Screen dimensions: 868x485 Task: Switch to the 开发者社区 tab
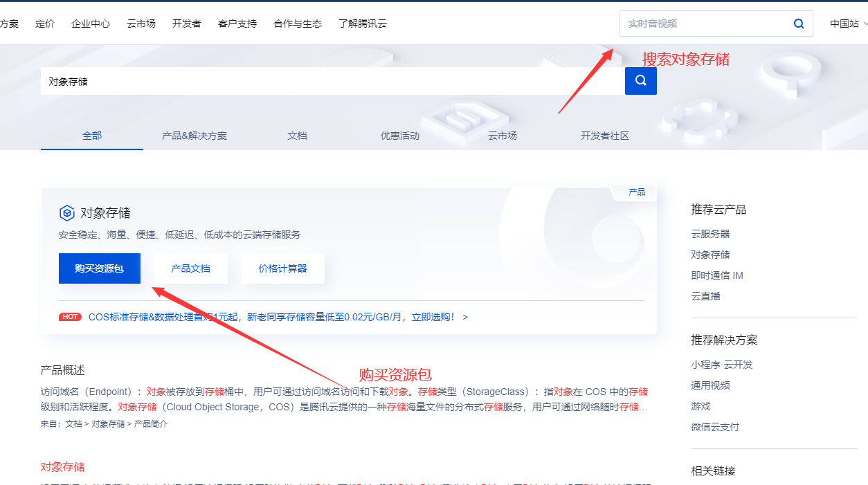point(605,136)
